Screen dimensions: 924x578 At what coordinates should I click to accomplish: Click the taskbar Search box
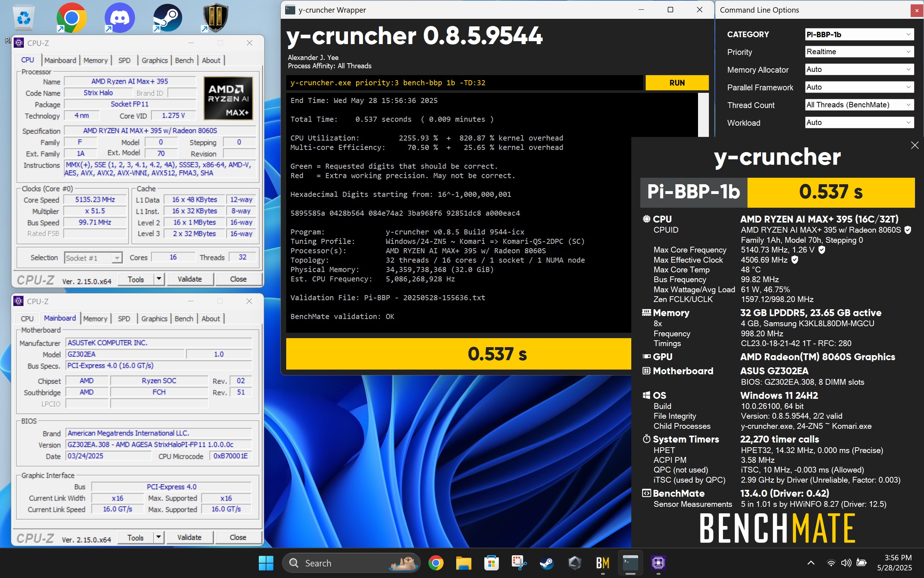[351, 563]
